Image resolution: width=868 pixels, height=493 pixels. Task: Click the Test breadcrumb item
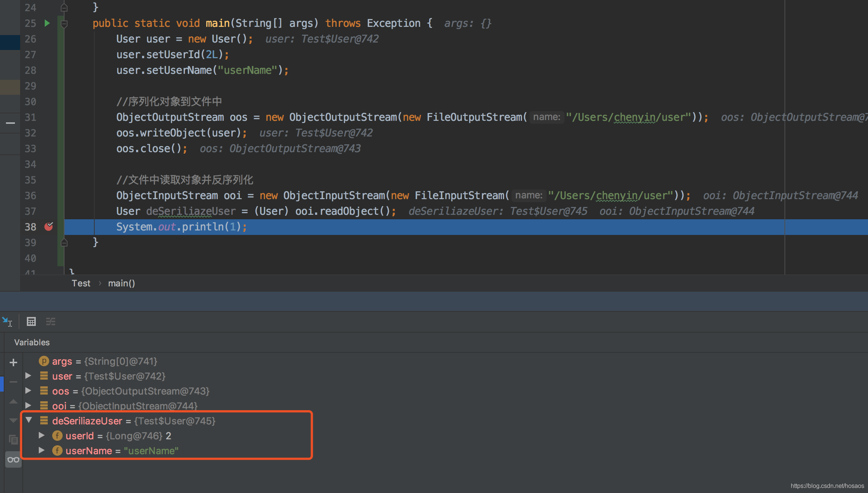(x=81, y=283)
